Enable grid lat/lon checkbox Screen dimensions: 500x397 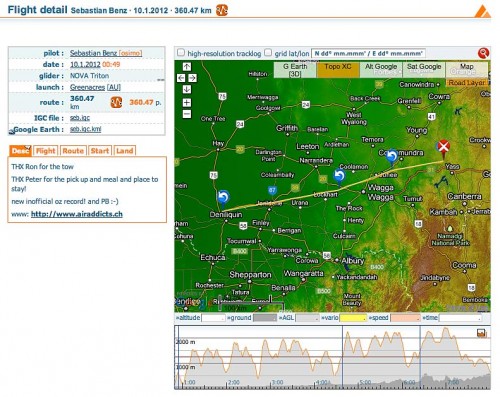coord(268,52)
